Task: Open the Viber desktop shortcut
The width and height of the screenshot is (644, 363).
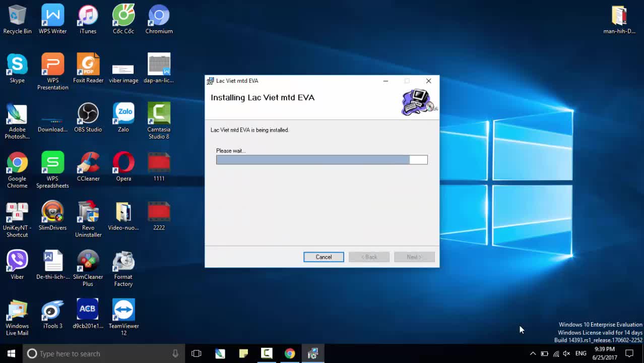Action: click(x=17, y=266)
